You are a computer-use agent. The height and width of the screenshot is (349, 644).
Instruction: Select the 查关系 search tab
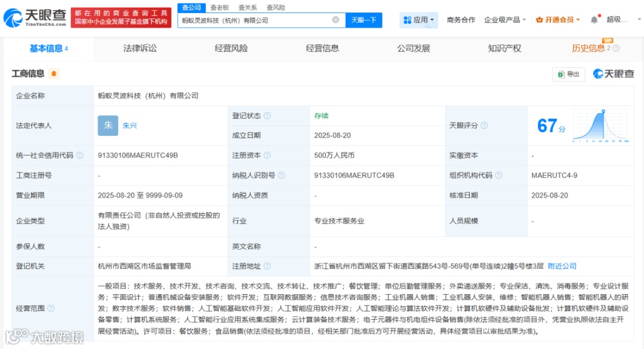[x=247, y=7]
